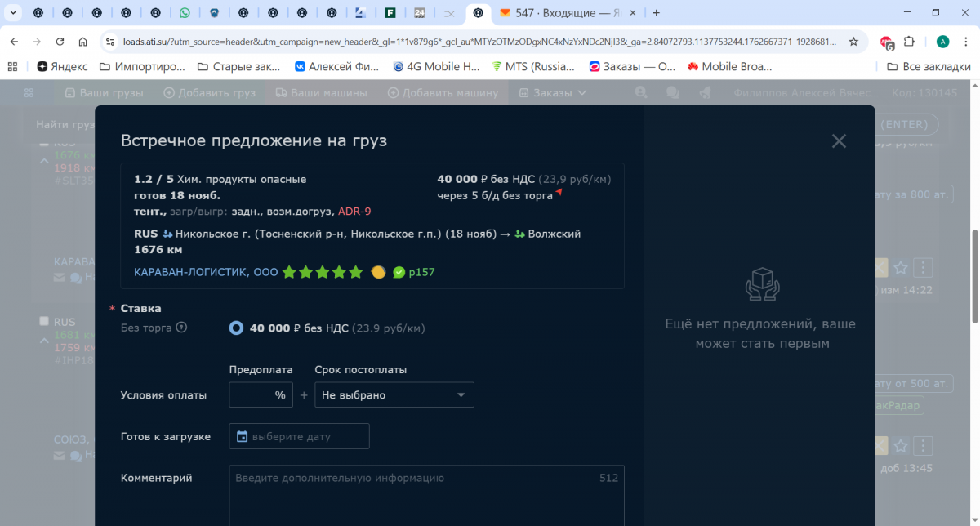Image resolution: width=980 pixels, height=526 pixels.
Task: Click the WhatsApp-style verified icon beside р157
Action: pyautogui.click(x=399, y=272)
